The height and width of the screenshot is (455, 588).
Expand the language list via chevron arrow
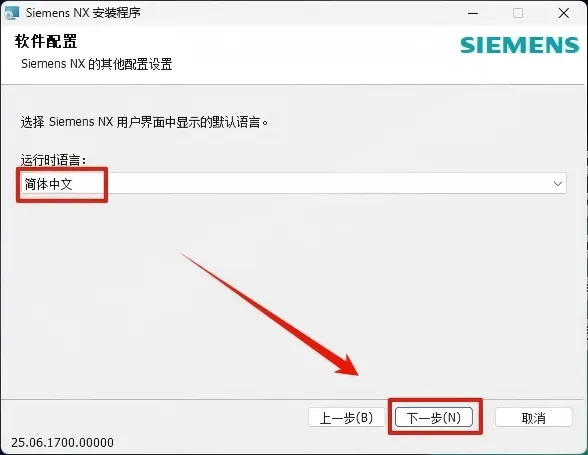click(x=558, y=184)
